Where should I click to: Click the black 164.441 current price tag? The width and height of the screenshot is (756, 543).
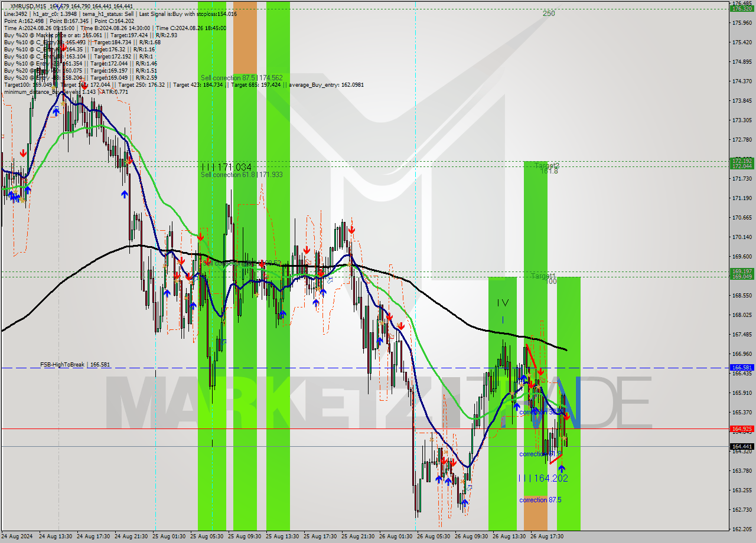pyautogui.click(x=742, y=446)
